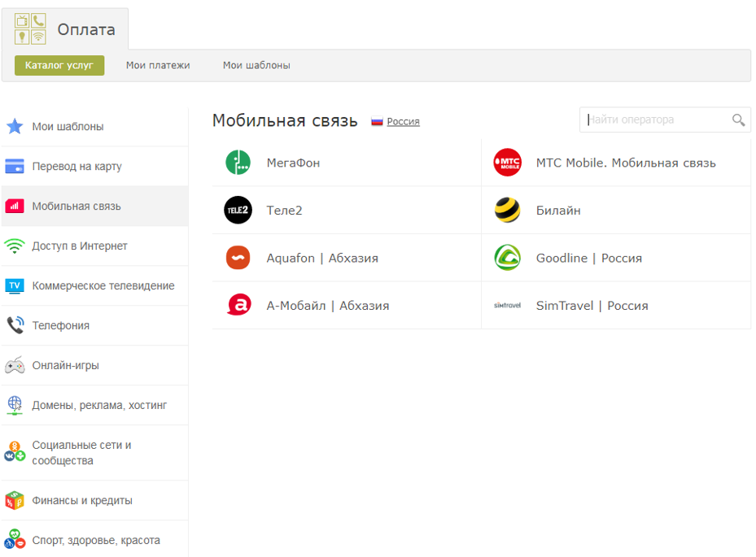The height and width of the screenshot is (557, 756).
Task: Click the Wi-Fi icon for Доступ в Интернет
Action: pos(15,246)
